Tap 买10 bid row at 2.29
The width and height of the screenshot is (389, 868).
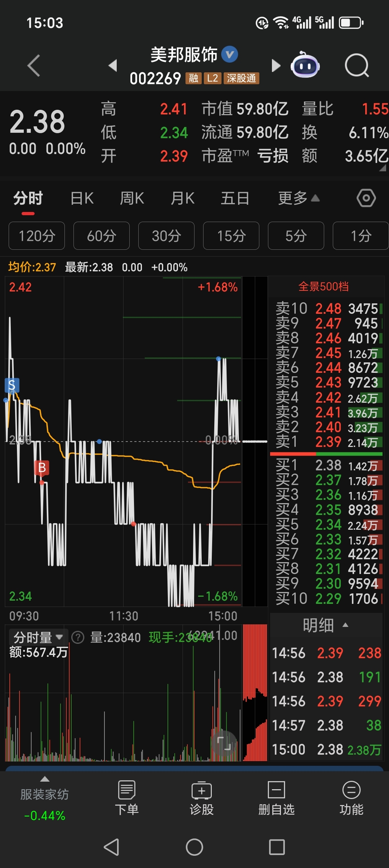pos(327,599)
